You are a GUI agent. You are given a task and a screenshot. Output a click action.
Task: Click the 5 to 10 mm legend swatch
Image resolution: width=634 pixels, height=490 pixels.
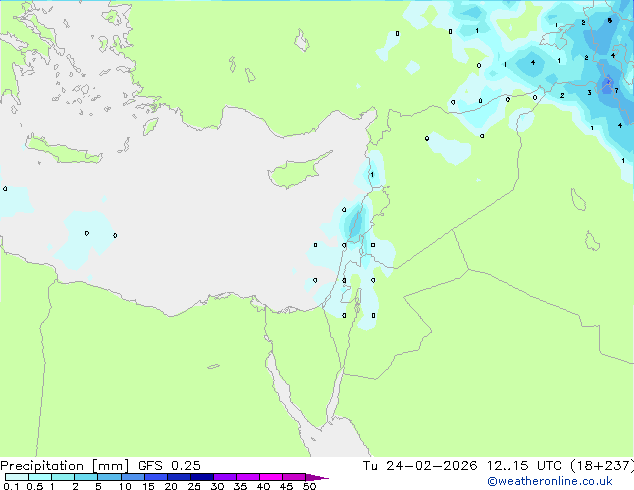coord(109,477)
